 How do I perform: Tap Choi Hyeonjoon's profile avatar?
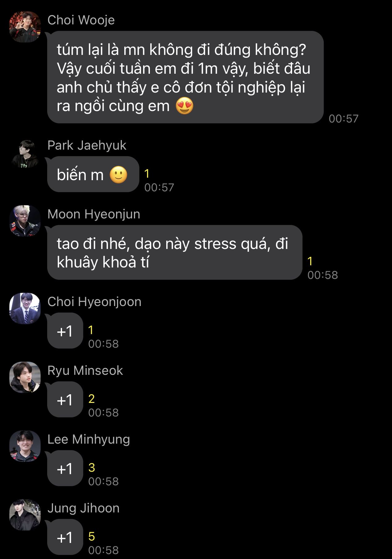(25, 308)
